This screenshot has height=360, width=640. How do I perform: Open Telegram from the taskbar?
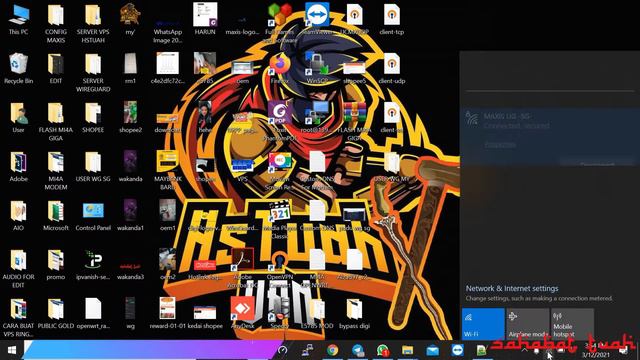358,350
